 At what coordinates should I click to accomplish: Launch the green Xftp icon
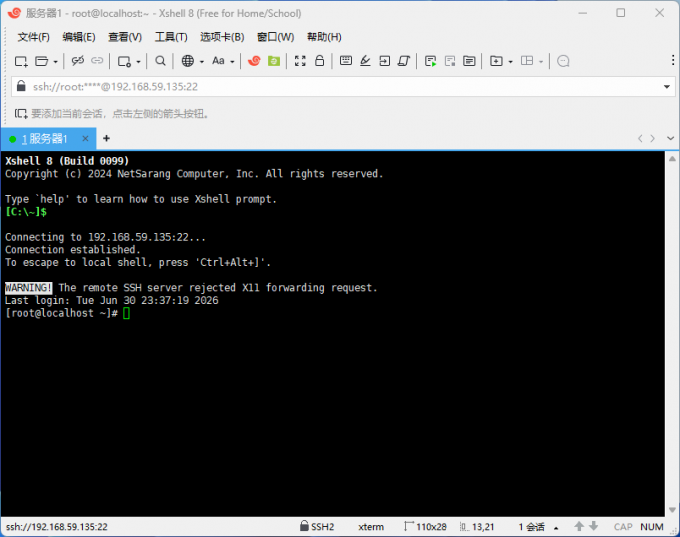[x=274, y=61]
